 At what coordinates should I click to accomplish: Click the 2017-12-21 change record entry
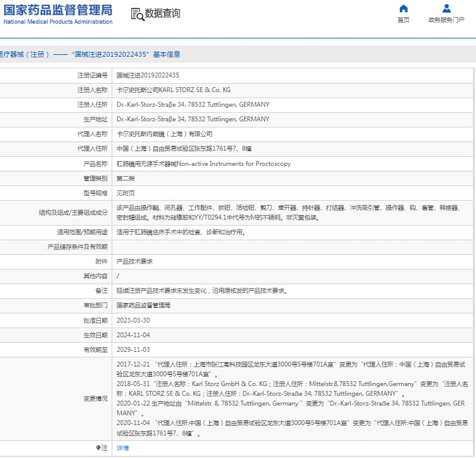point(291,369)
